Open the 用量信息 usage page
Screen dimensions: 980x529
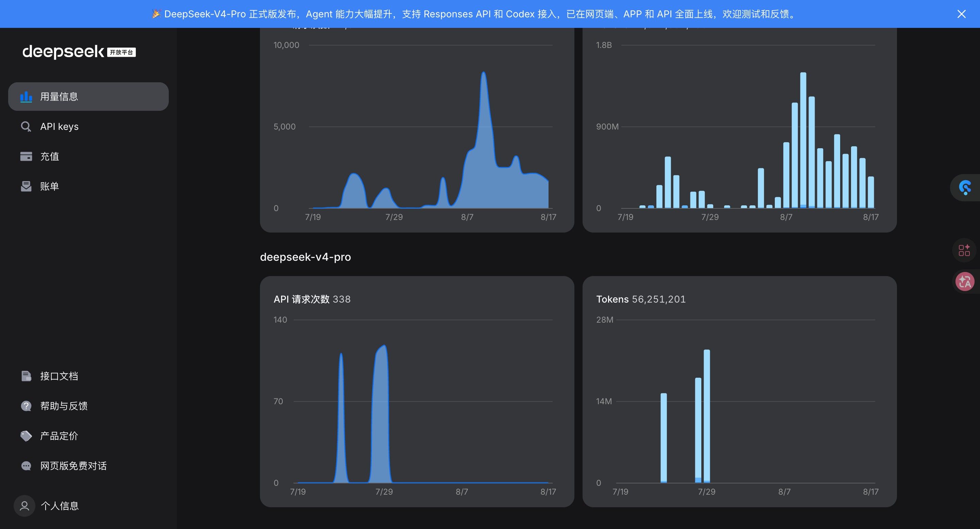click(88, 97)
